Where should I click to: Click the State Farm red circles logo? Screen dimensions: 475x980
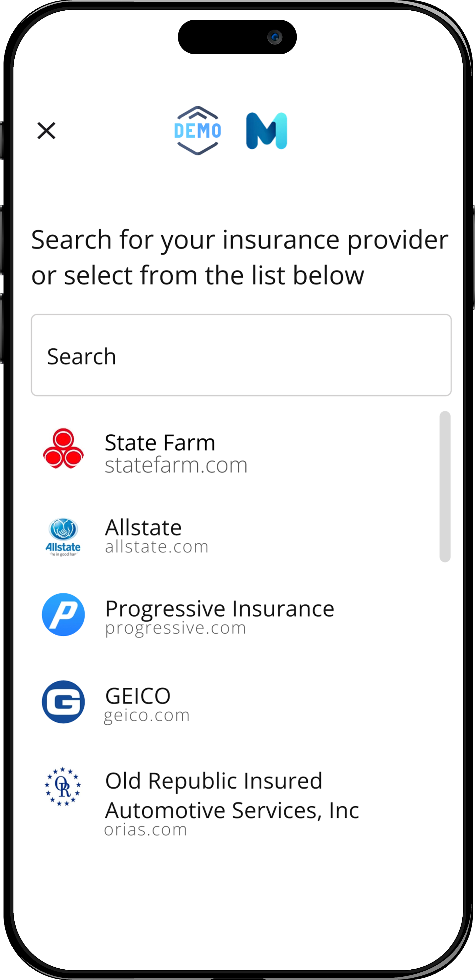pos(63,449)
